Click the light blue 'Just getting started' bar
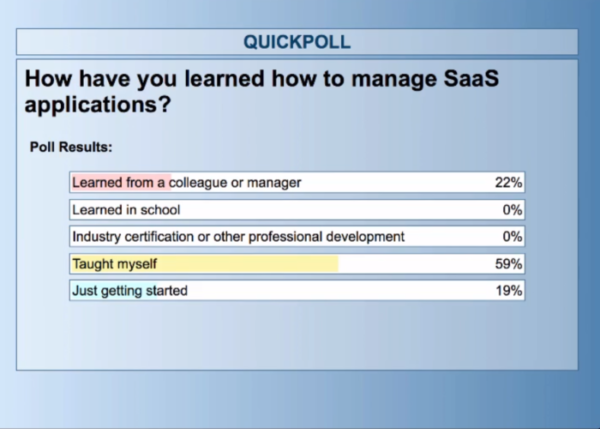Image resolution: width=600 pixels, height=429 pixels. (114, 290)
